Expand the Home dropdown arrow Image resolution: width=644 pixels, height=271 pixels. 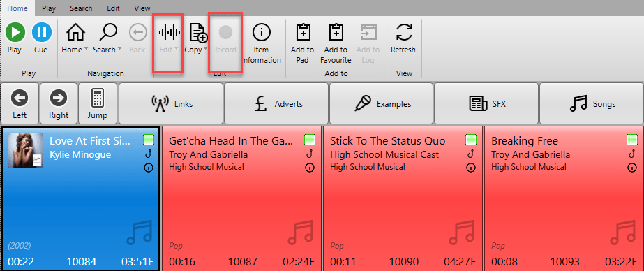(86, 50)
